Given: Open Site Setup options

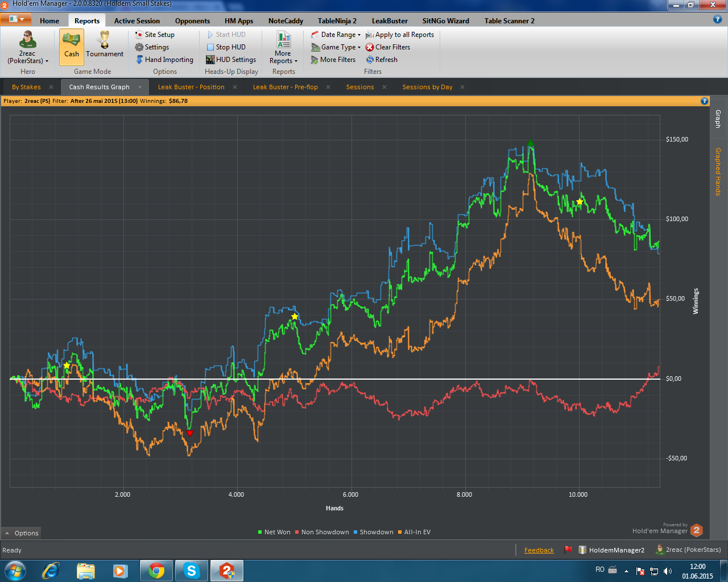Looking at the screenshot, I should click(155, 35).
